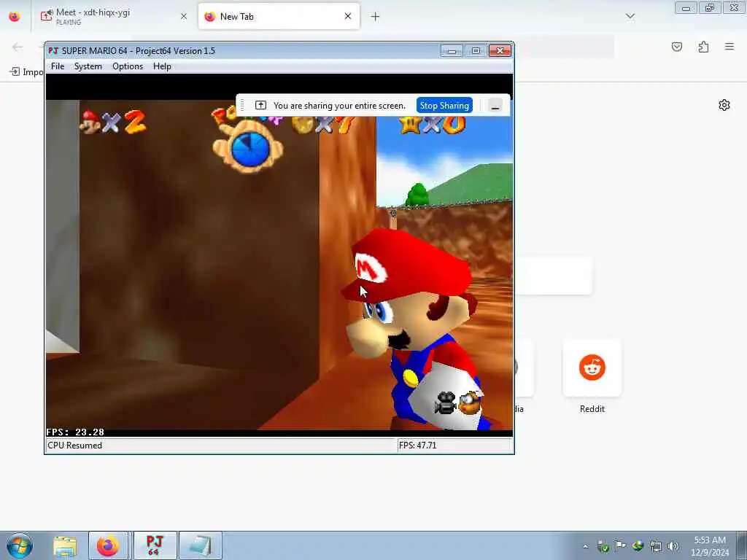Screen dimensions: 747x560
Task: Open the new tab personalize gear
Action: (x=724, y=105)
